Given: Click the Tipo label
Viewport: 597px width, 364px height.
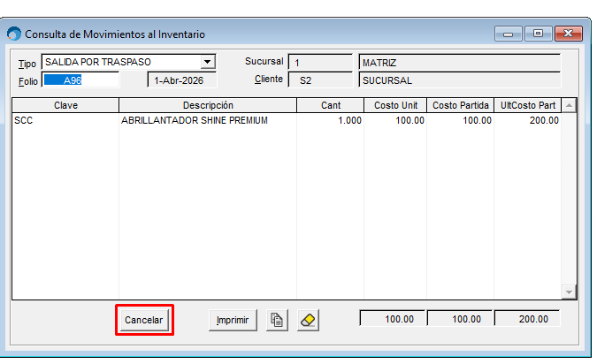Looking at the screenshot, I should click(27, 64).
